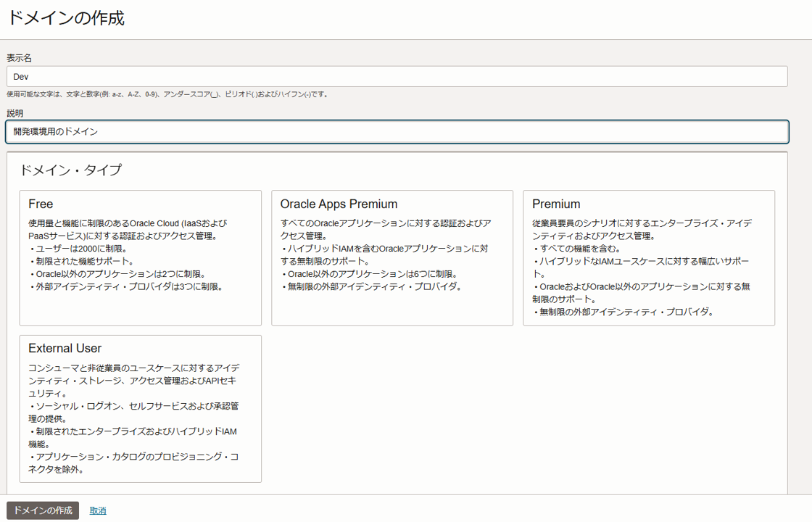Click the Oracle Apps Premium title text
This screenshot has height=522, width=812.
339,204
